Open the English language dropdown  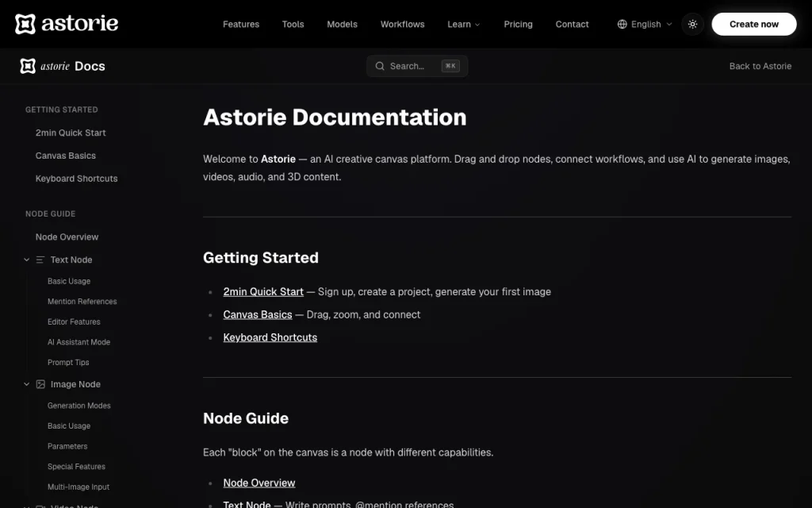(645, 25)
